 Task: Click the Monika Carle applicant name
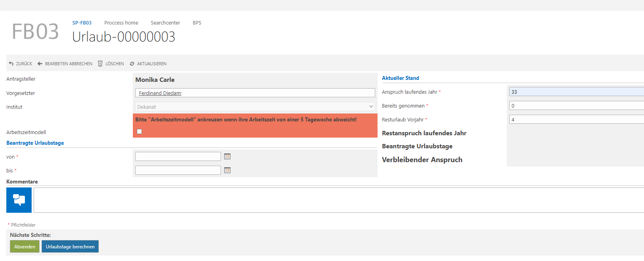coord(155,80)
